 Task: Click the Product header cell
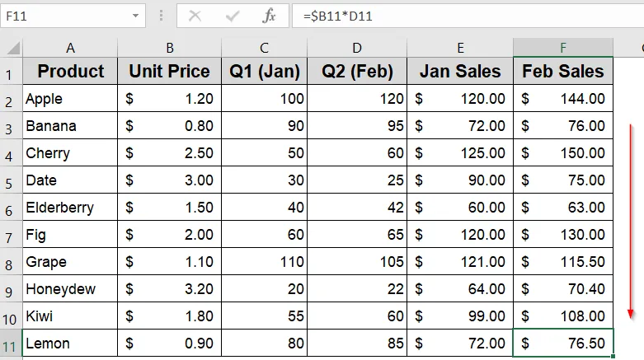point(70,72)
